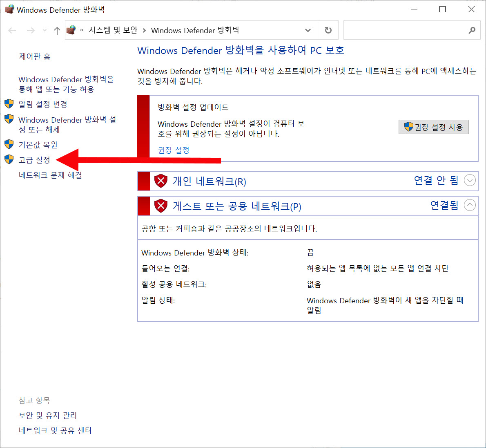The width and height of the screenshot is (486, 448).
Task: Click Windows Defender 방화벽 상태 value 끔
Action: (310, 253)
